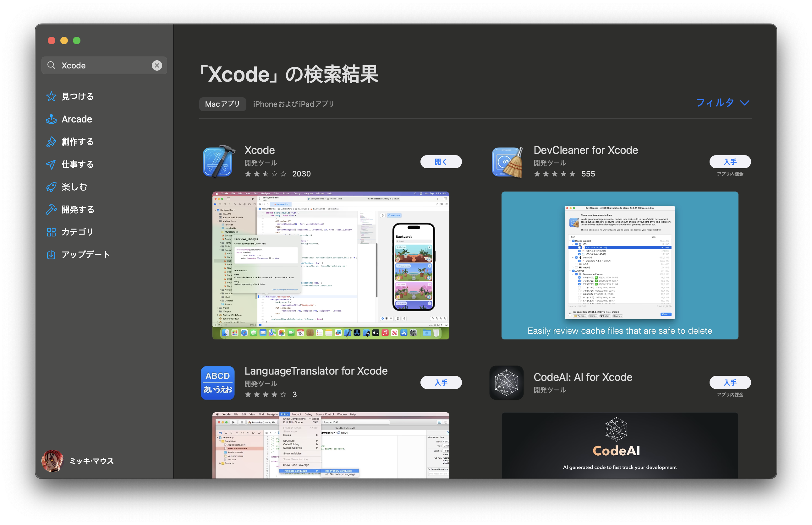Click アプリ内課金 under CodeAI's 入手

point(730,395)
